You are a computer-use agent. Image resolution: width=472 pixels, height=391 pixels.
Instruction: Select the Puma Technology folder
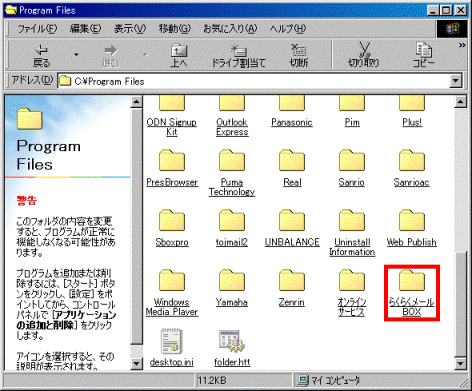[x=232, y=173]
